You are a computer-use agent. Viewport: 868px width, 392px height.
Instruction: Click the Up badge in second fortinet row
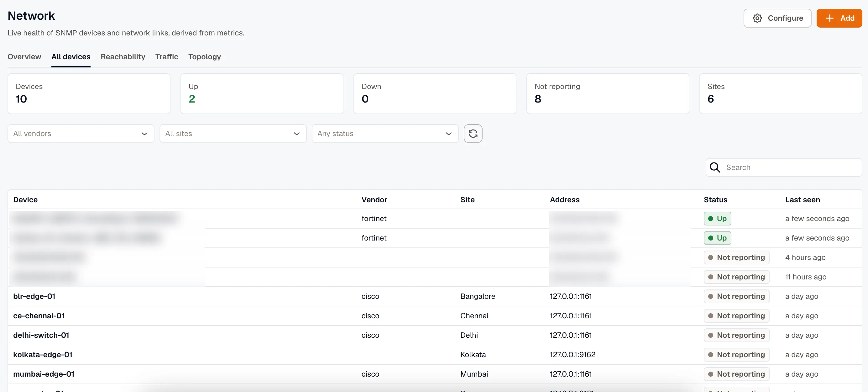(717, 238)
